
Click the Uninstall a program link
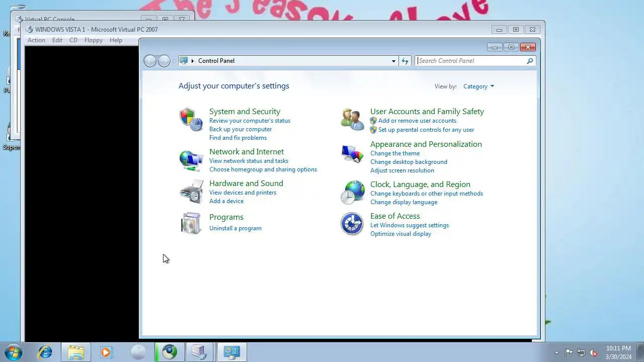235,228
